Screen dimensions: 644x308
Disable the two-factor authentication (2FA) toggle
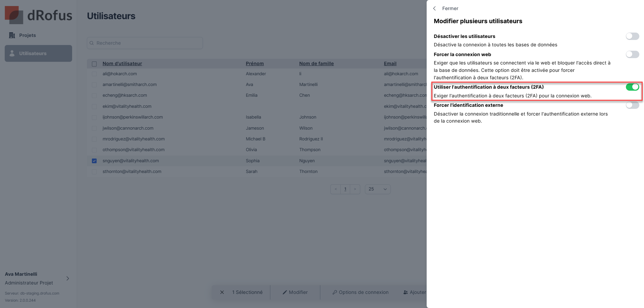point(632,87)
